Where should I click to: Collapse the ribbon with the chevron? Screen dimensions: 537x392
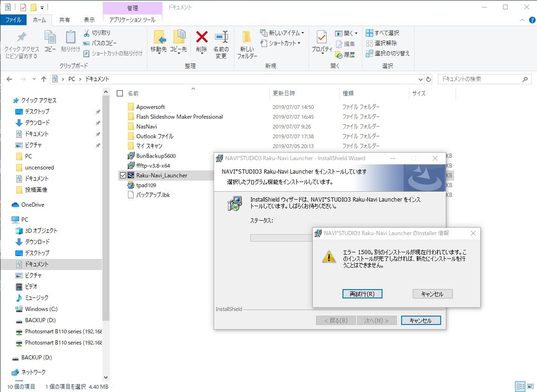pos(522,20)
